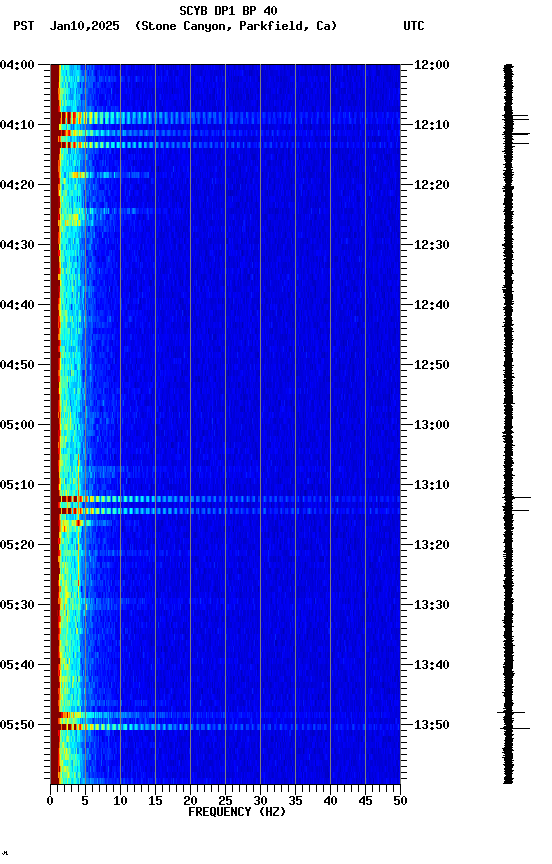Click the '15' frequency axis tick label
Screen dimensions: 552x864
[x=155, y=801]
